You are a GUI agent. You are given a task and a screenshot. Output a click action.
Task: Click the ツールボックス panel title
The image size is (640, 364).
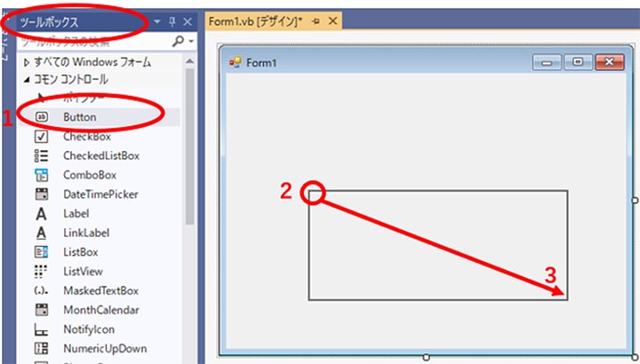pos(49,22)
